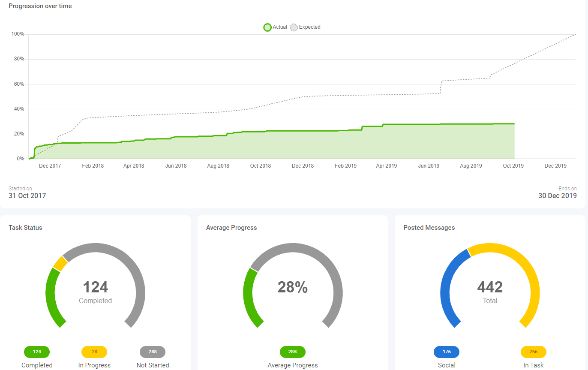Click the green 124 Completed badge
This screenshot has width=588, height=370.
(37, 352)
